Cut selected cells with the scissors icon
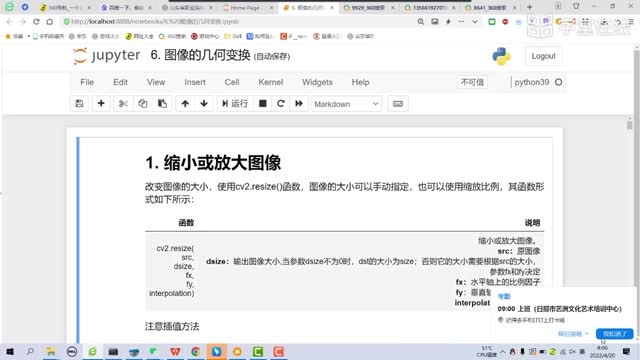The image size is (640, 360). (x=123, y=104)
